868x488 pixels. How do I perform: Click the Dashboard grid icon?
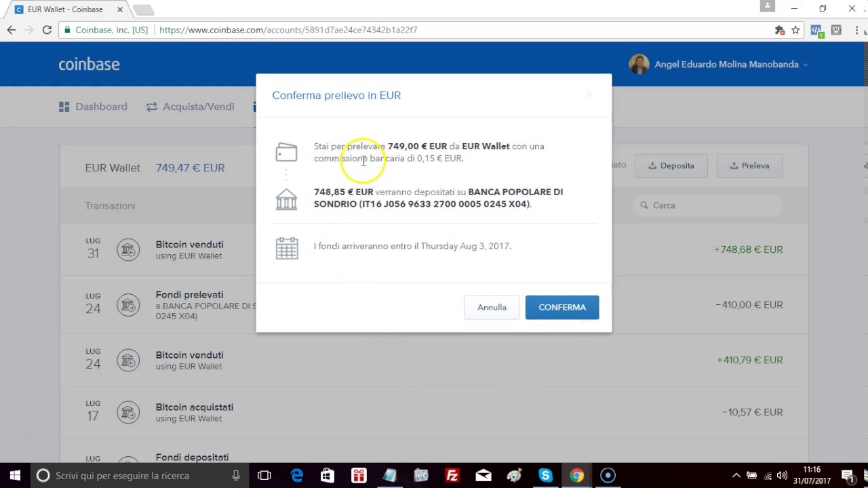(64, 106)
